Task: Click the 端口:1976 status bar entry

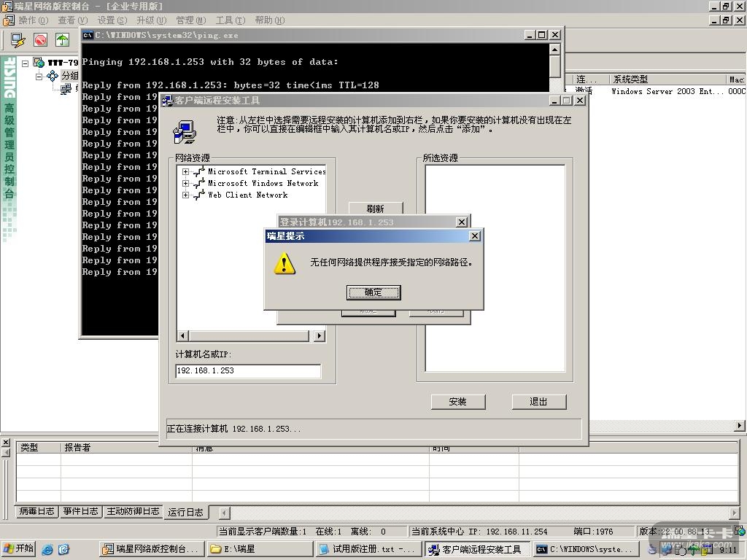Action: point(593,531)
